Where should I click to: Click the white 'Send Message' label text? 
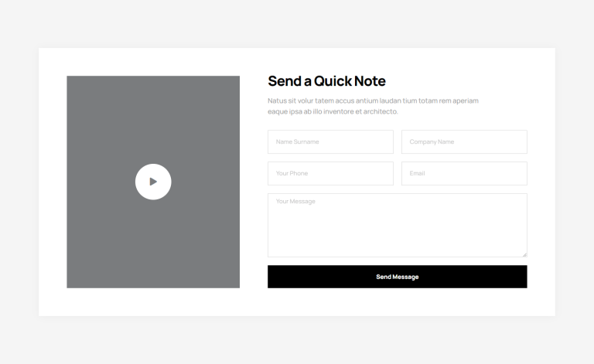pyautogui.click(x=397, y=277)
